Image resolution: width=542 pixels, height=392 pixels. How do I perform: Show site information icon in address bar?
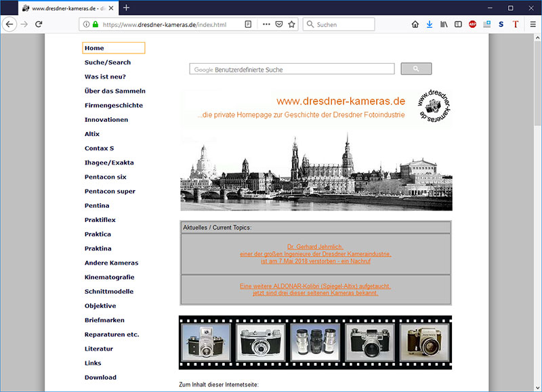pos(87,24)
